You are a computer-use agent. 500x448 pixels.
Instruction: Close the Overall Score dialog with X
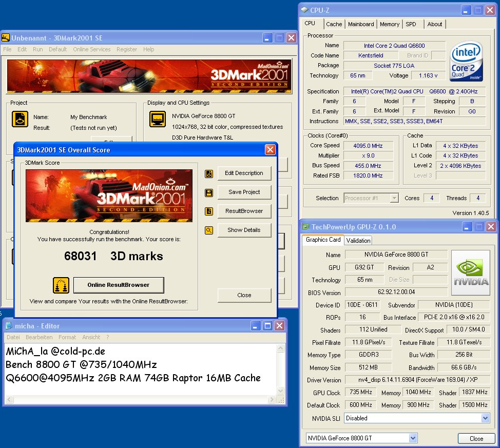point(270,149)
